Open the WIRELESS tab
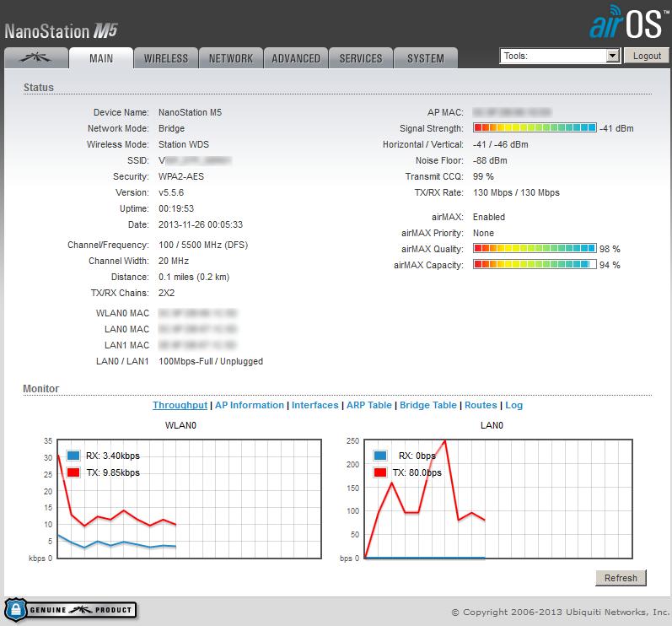 coord(166,58)
